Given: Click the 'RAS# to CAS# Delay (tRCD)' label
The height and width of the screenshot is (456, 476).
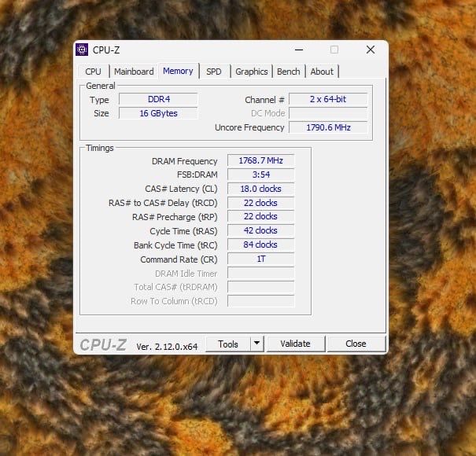Looking at the screenshot, I should click(163, 203).
